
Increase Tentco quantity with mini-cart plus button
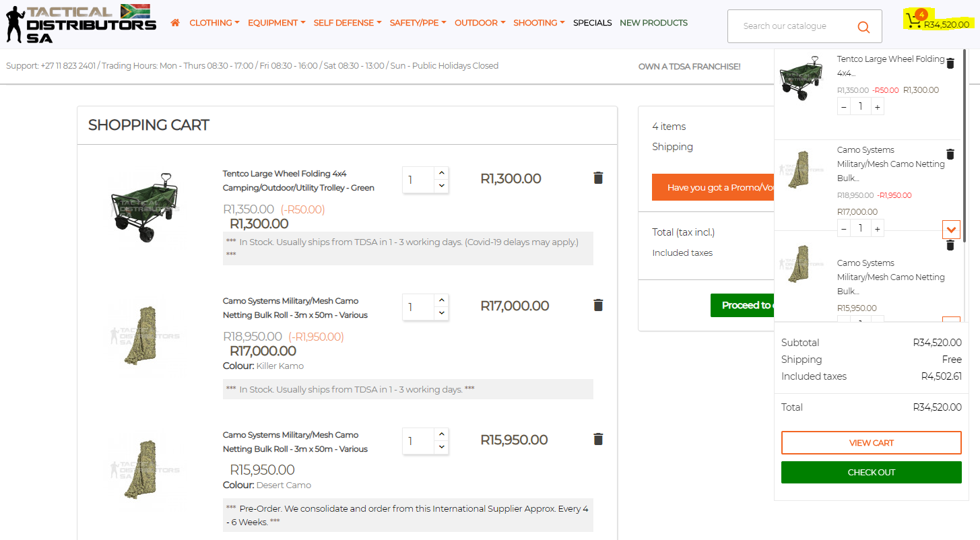pos(877,106)
